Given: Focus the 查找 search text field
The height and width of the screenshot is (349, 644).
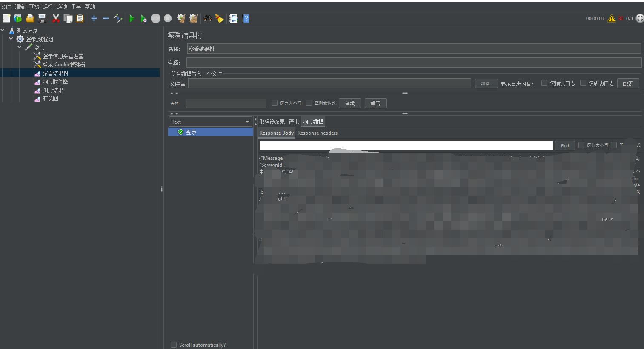Looking at the screenshot, I should (226, 103).
